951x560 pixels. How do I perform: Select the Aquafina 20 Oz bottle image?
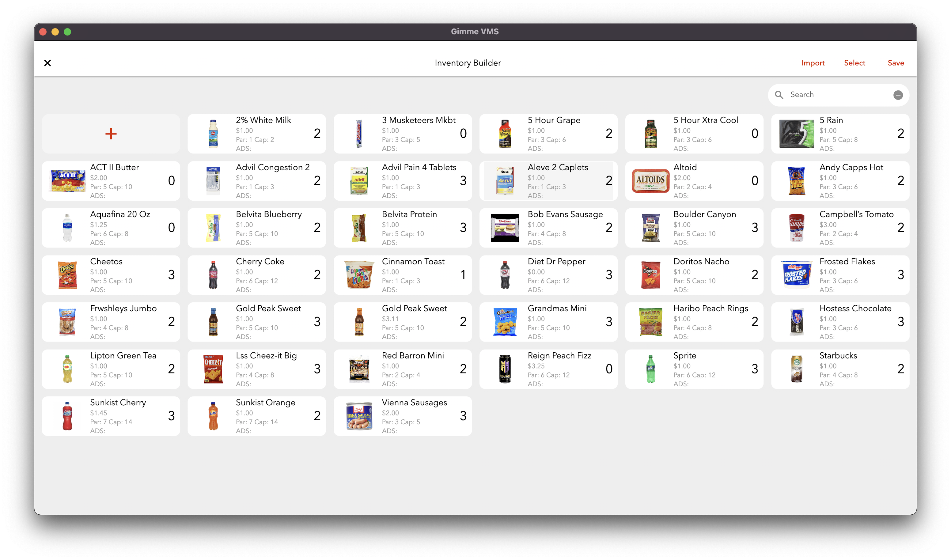click(67, 228)
